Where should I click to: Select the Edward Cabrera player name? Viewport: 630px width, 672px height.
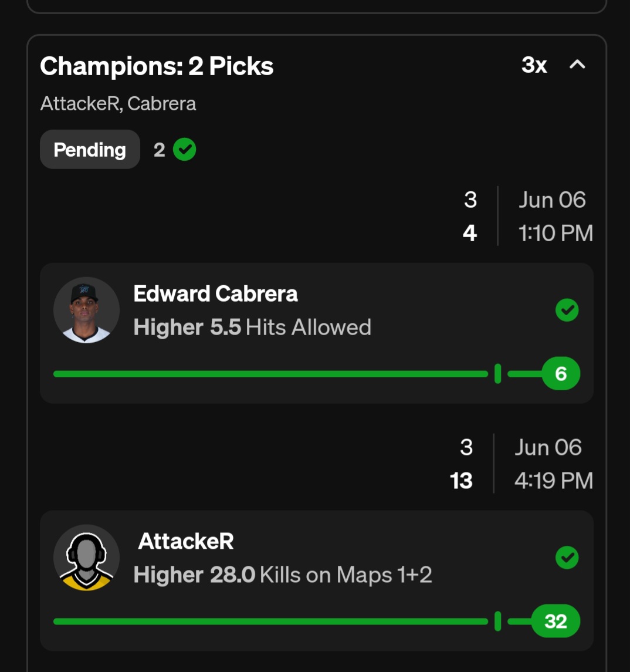tap(215, 293)
